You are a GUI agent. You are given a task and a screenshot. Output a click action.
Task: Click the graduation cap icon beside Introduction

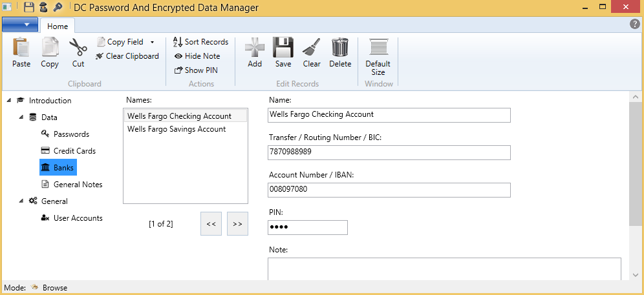[20, 100]
